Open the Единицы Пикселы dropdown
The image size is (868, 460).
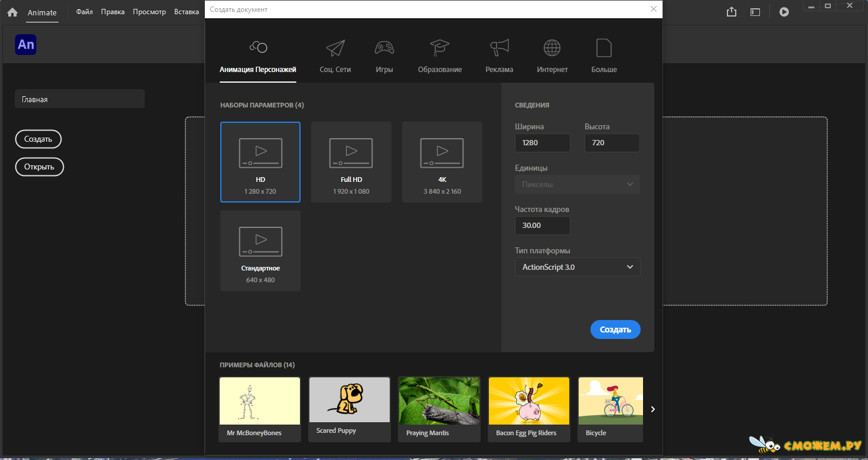[577, 184]
